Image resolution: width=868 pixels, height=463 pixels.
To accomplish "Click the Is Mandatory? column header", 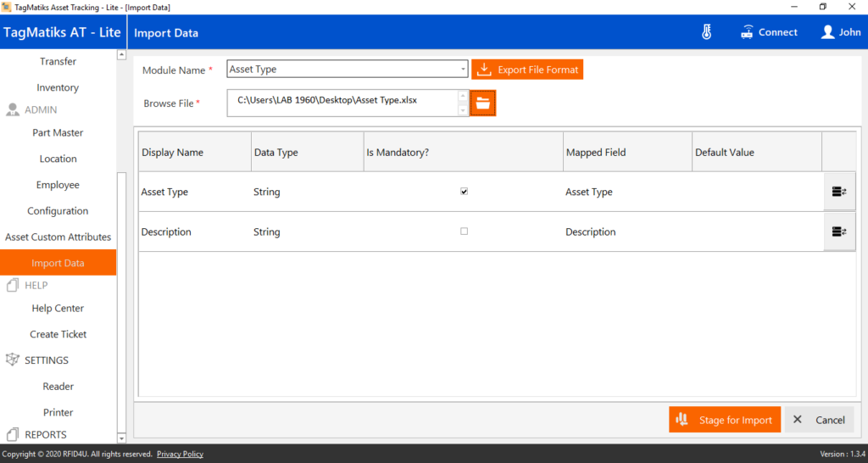I will point(464,153).
